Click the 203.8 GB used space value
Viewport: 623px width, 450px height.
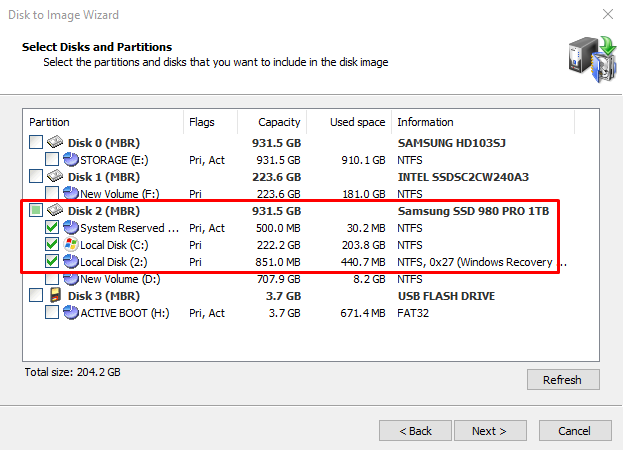coord(364,245)
